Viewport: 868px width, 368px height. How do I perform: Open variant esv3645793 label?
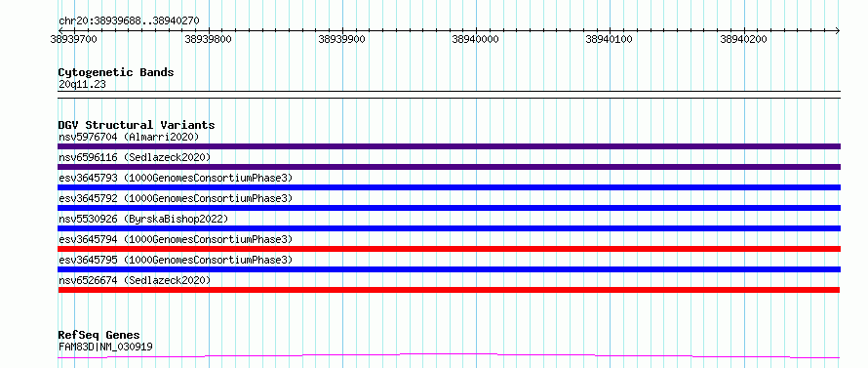176,178
